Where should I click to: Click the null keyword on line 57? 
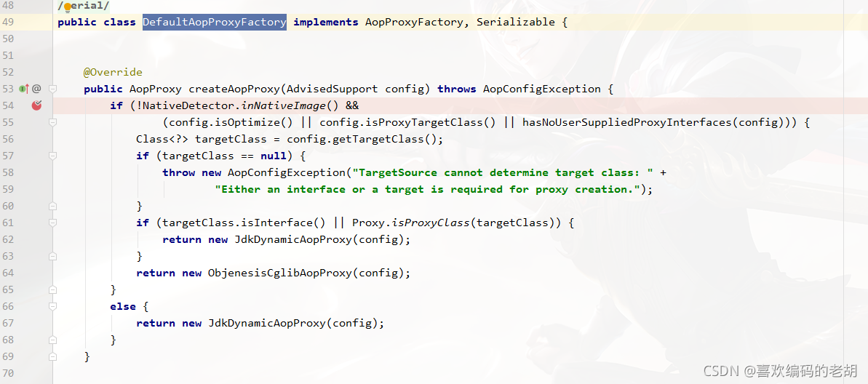tap(274, 156)
